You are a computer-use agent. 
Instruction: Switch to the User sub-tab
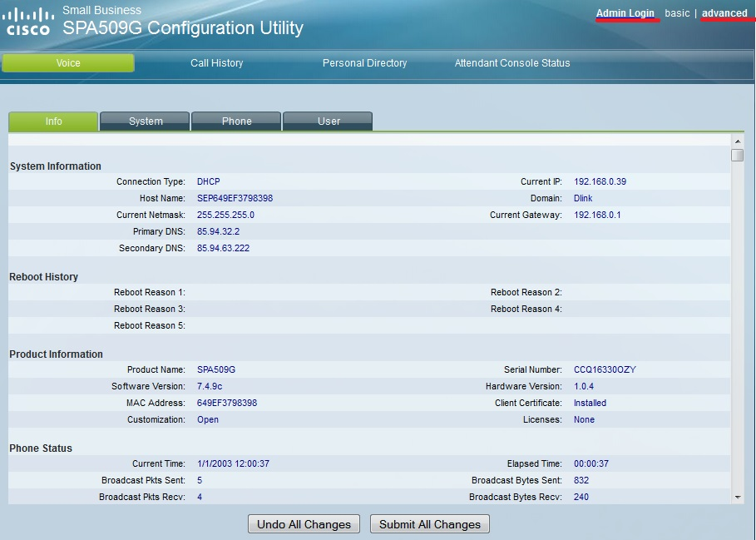[x=328, y=121]
